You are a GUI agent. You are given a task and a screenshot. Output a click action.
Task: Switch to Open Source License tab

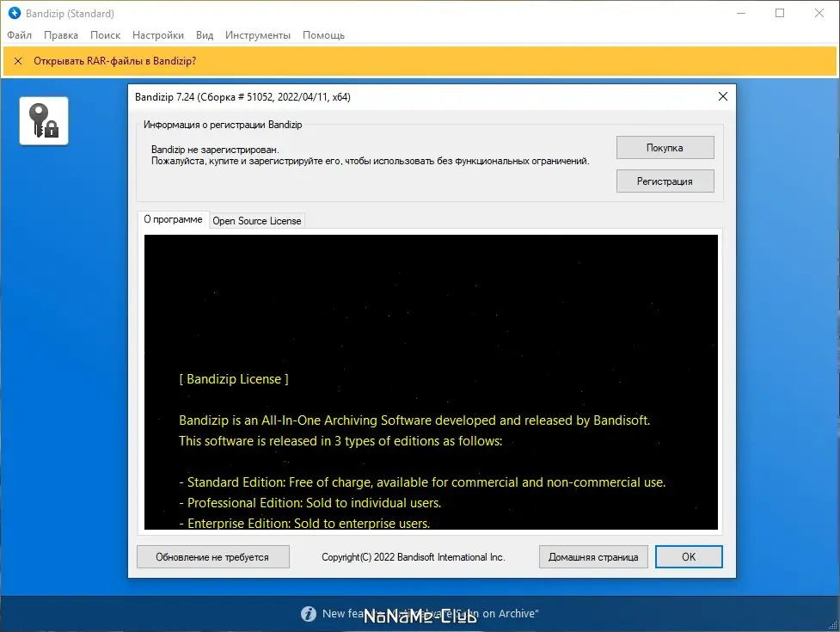(256, 221)
